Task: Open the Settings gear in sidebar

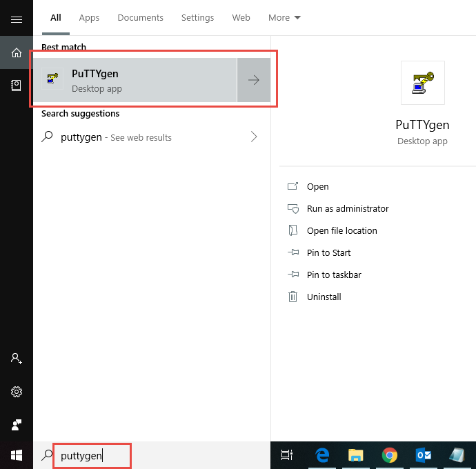Action: (x=17, y=392)
